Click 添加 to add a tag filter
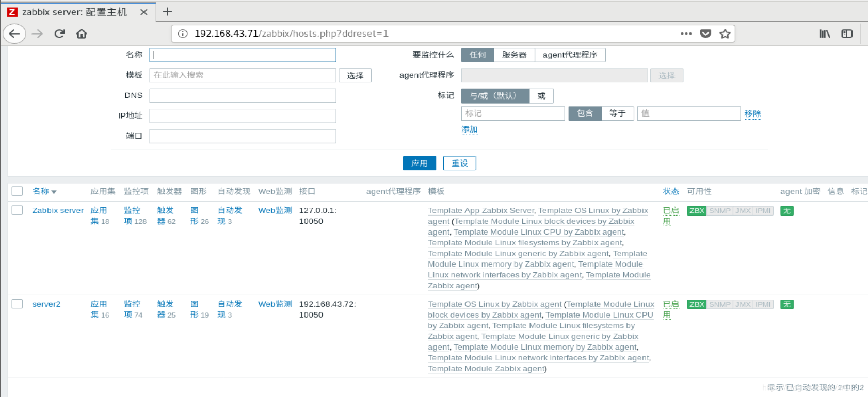The height and width of the screenshot is (397, 868). pos(470,130)
